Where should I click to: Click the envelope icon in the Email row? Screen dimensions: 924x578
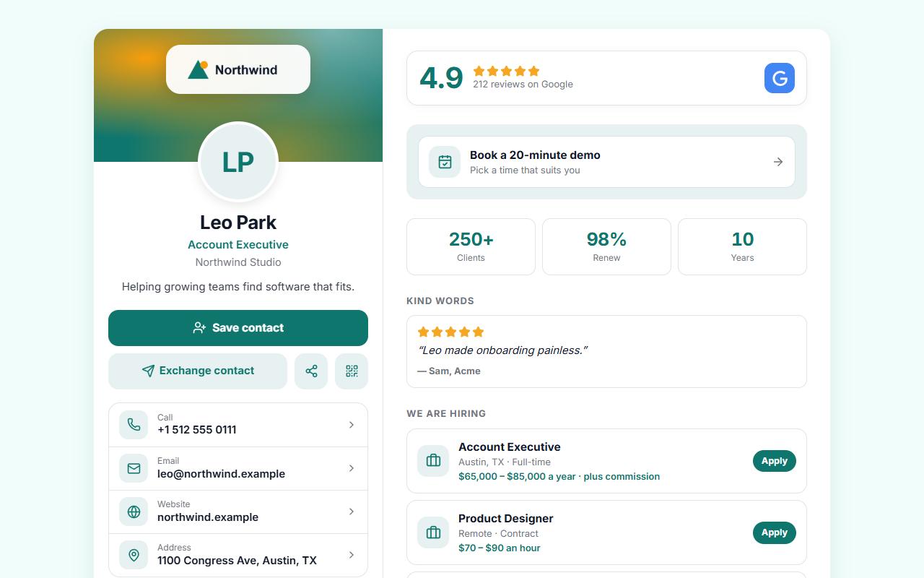[x=134, y=468]
